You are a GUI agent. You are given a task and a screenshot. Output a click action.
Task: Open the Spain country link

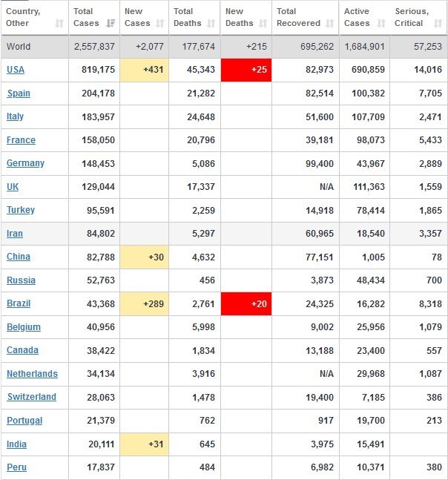(19, 93)
